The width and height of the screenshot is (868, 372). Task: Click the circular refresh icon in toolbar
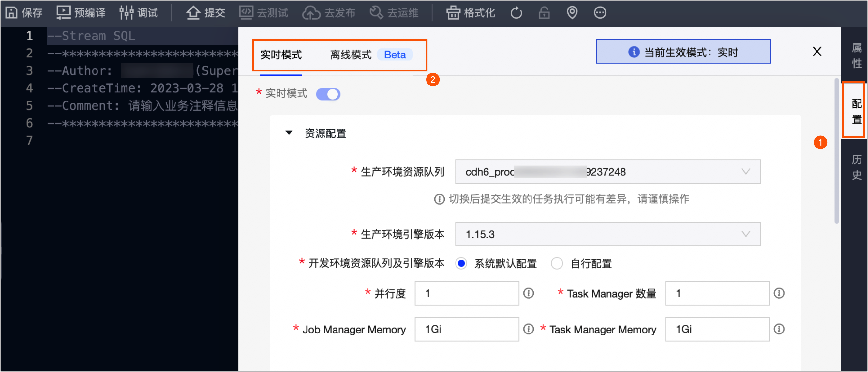pos(516,13)
